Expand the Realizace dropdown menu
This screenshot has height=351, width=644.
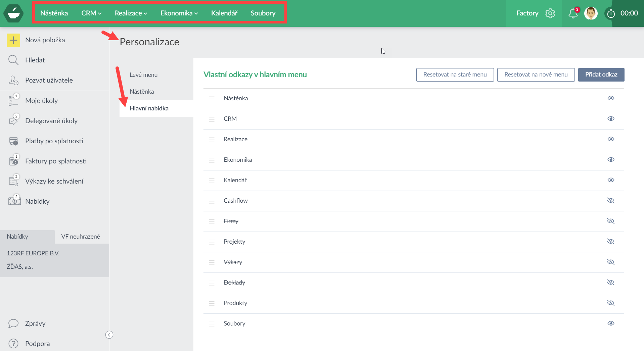[x=131, y=13]
